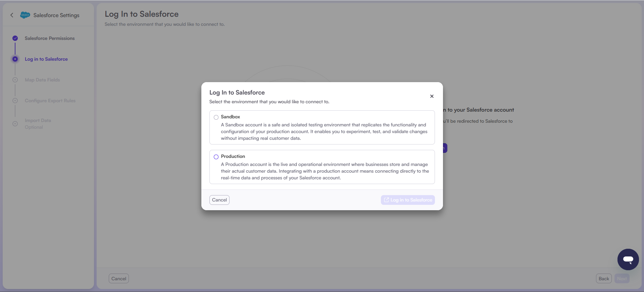Click the Salesforce cloud logo
Viewport: 644px width, 292px height.
(x=25, y=15)
